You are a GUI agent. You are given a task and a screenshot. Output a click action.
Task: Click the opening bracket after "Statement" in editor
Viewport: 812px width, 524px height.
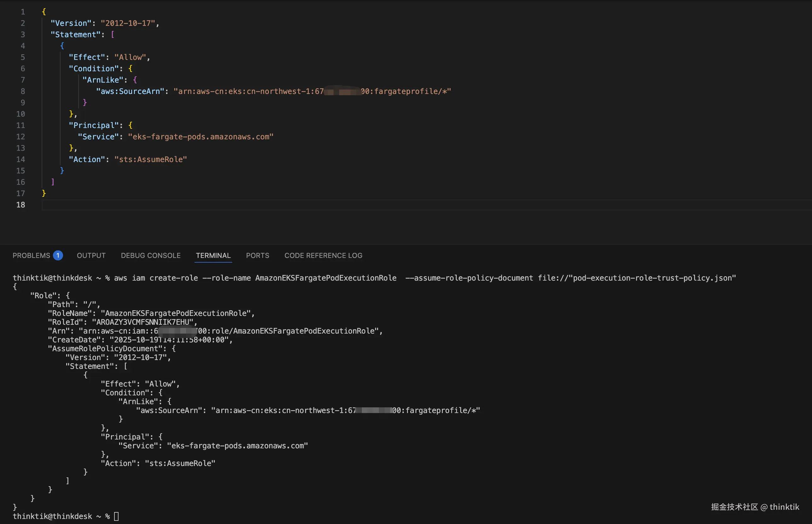[x=113, y=35]
